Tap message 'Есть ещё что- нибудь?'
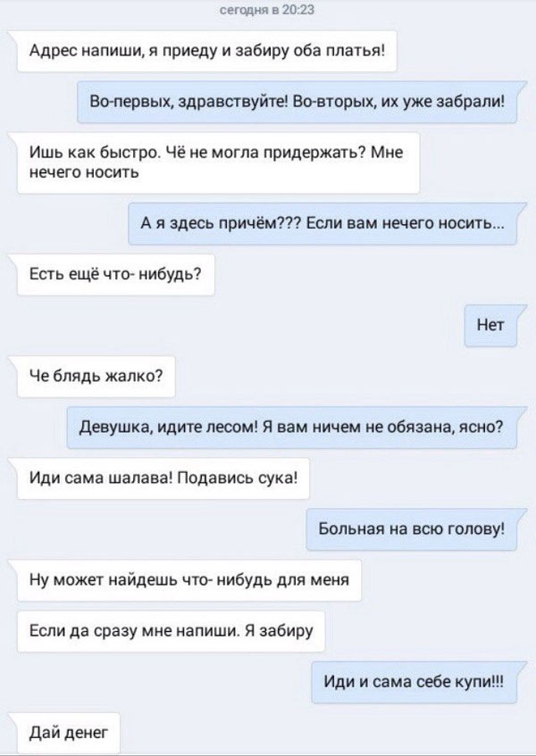Viewport: 536px width, 756px height. pos(116,275)
